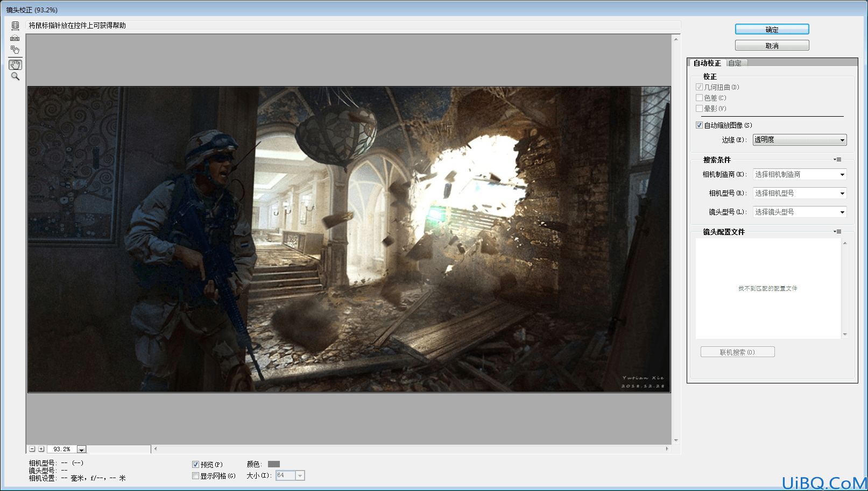Click the zoom in plus button

coord(41,449)
